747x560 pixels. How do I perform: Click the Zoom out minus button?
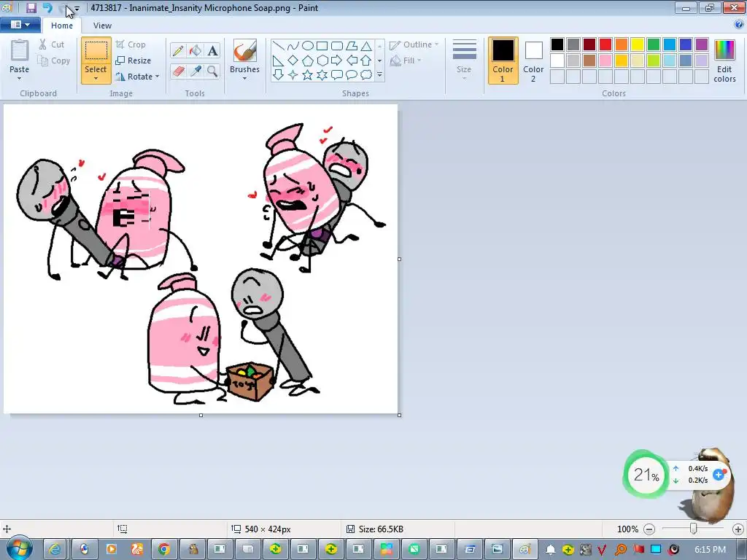[649, 529]
